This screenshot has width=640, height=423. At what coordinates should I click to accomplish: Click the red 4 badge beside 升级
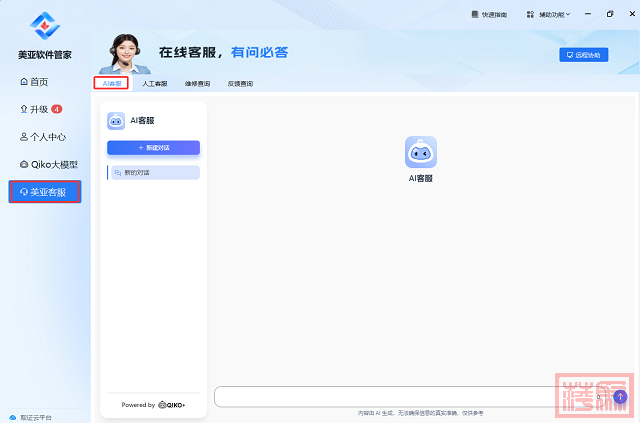click(x=57, y=109)
